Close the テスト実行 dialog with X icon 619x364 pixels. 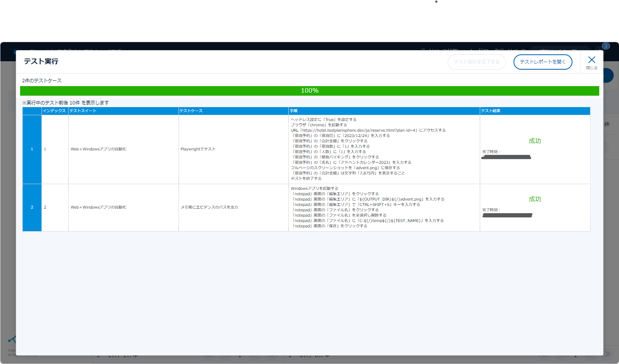[591, 62]
